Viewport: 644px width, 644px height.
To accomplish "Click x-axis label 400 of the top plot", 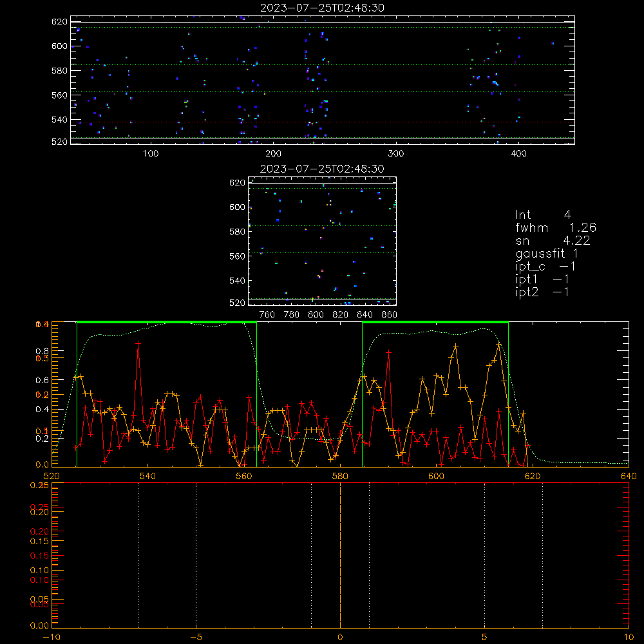I will 518,154.
